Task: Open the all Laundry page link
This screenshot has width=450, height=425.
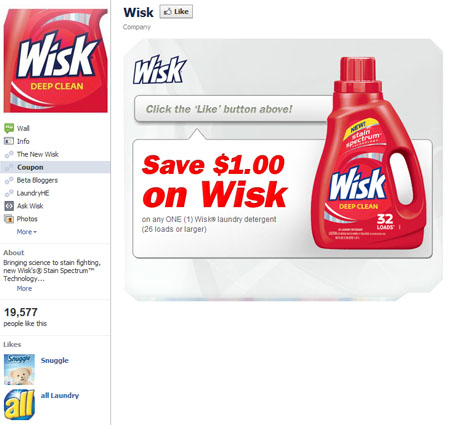Action: click(60, 395)
